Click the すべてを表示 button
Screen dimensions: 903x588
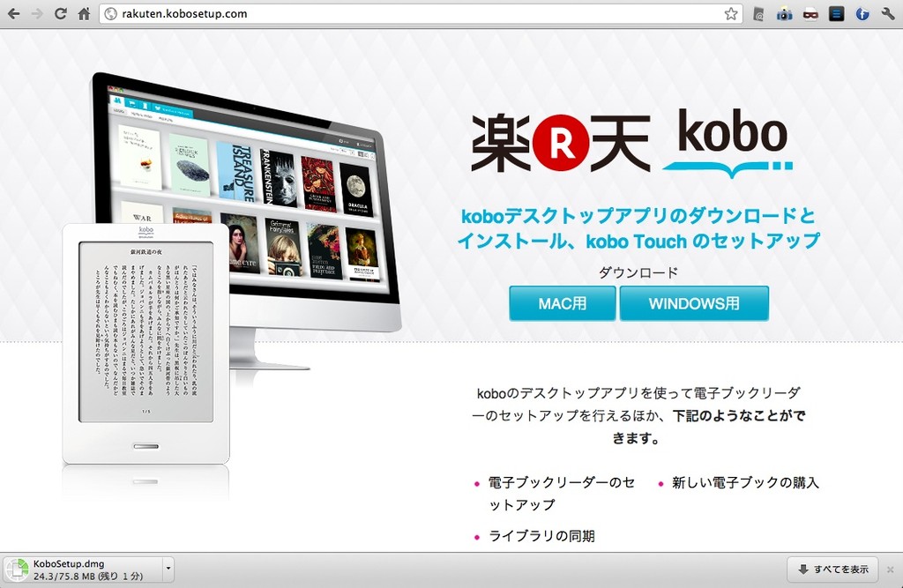click(x=832, y=569)
